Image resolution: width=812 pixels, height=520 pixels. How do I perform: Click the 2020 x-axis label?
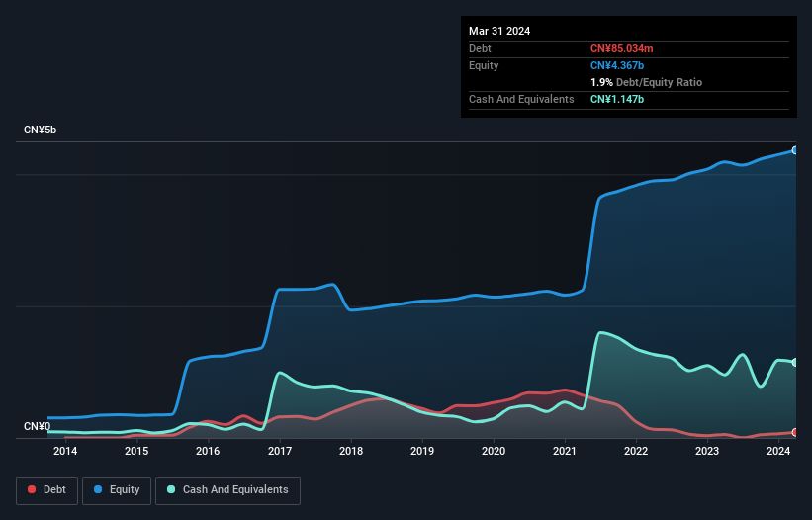(x=494, y=451)
